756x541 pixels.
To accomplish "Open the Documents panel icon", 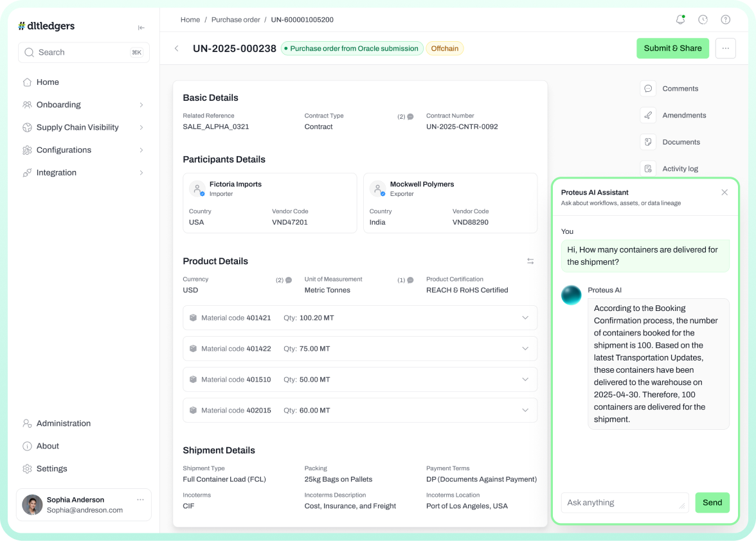I will (x=648, y=142).
